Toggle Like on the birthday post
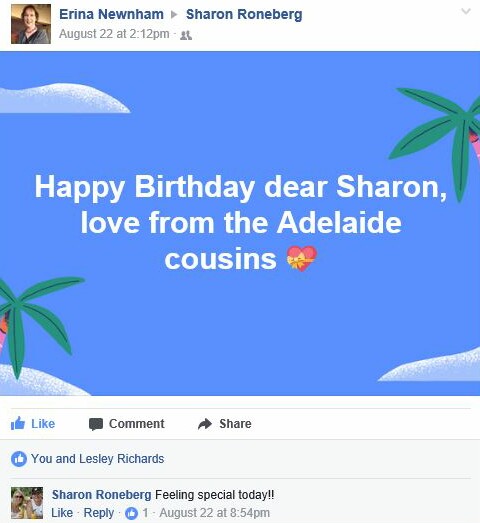Screen dimensions: 480x523 point(33,424)
